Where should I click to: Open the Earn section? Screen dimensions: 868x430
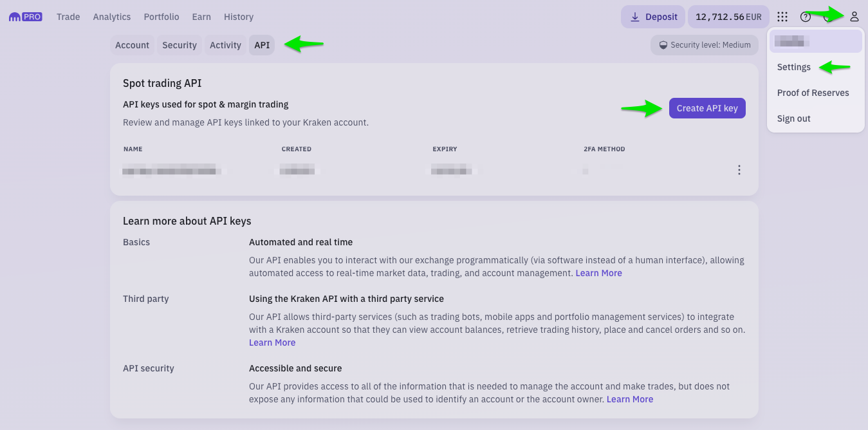click(201, 17)
